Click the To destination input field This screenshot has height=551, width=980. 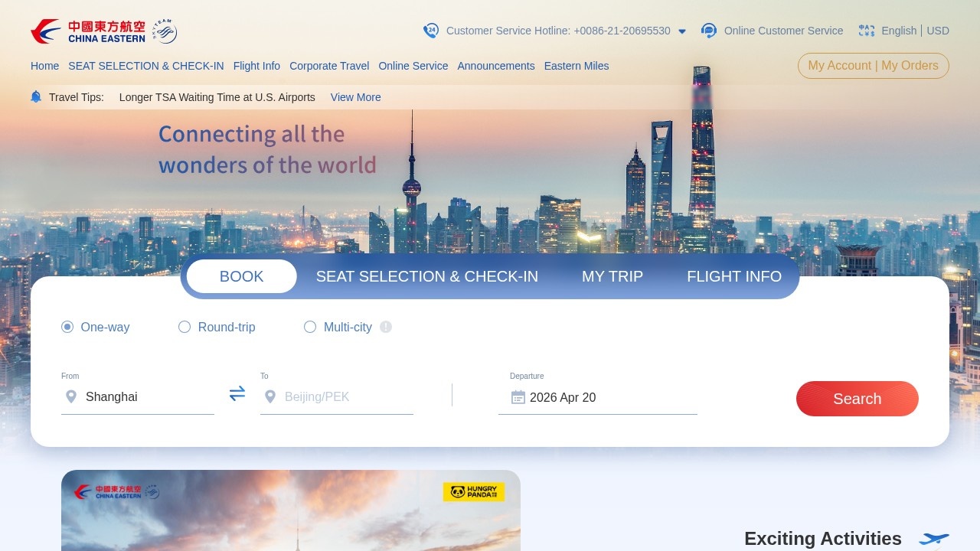(x=337, y=397)
